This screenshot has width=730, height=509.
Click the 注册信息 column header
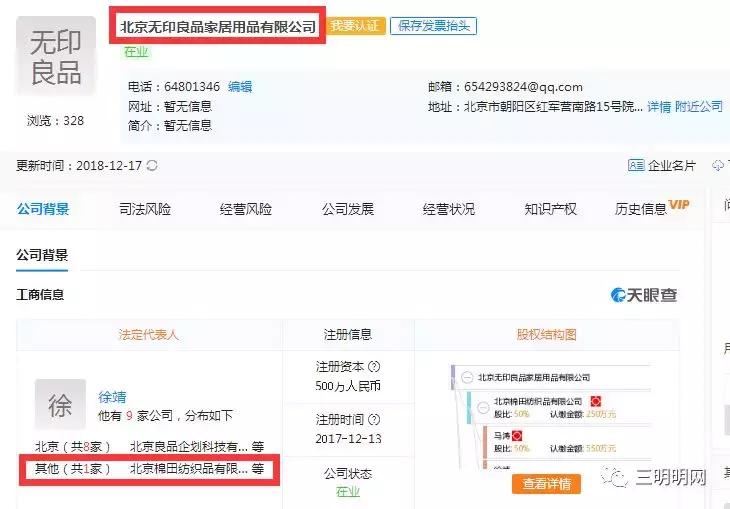[x=348, y=334]
